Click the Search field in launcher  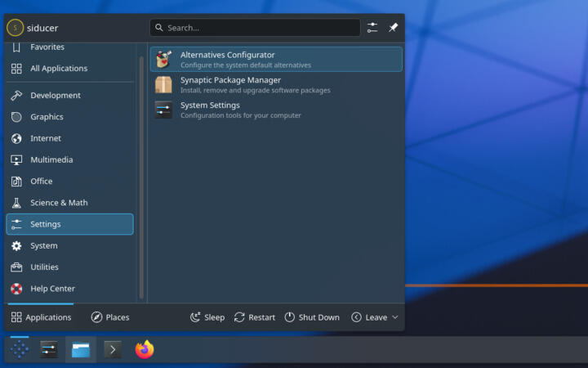[x=255, y=28]
